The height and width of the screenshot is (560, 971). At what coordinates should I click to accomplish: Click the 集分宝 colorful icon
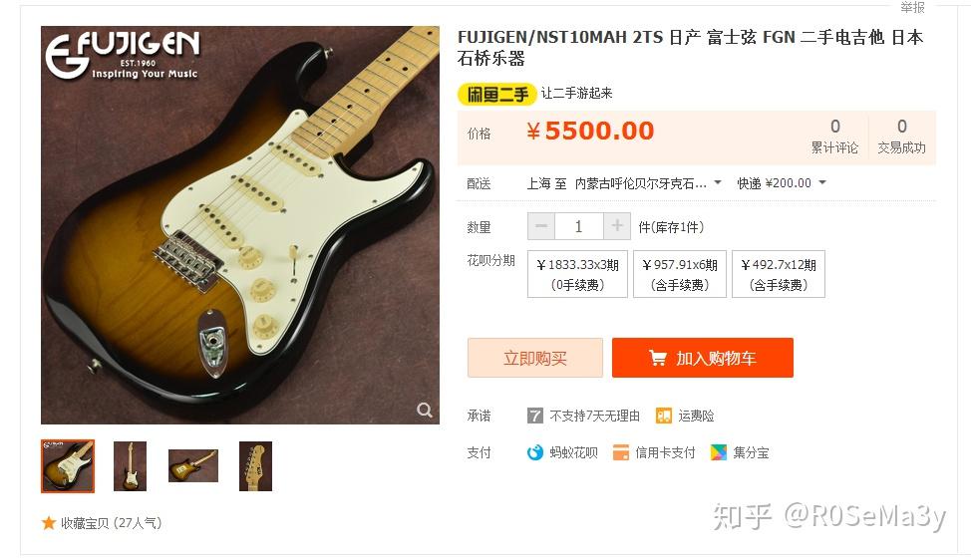click(719, 453)
